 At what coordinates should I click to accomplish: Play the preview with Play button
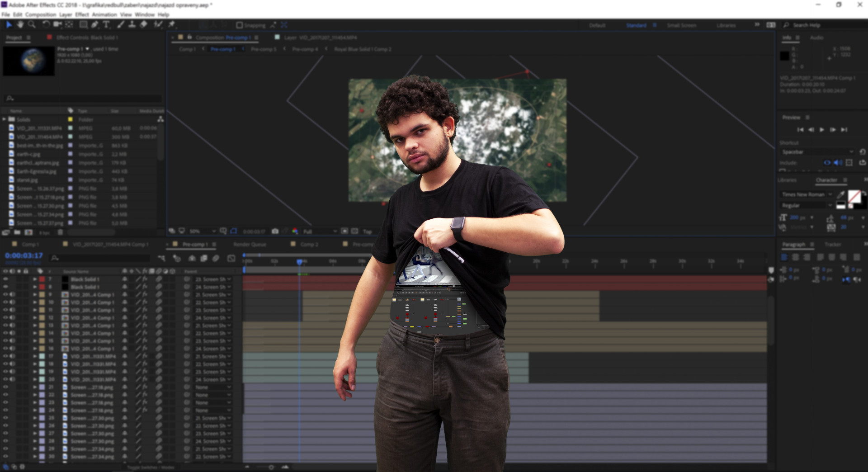pos(822,130)
